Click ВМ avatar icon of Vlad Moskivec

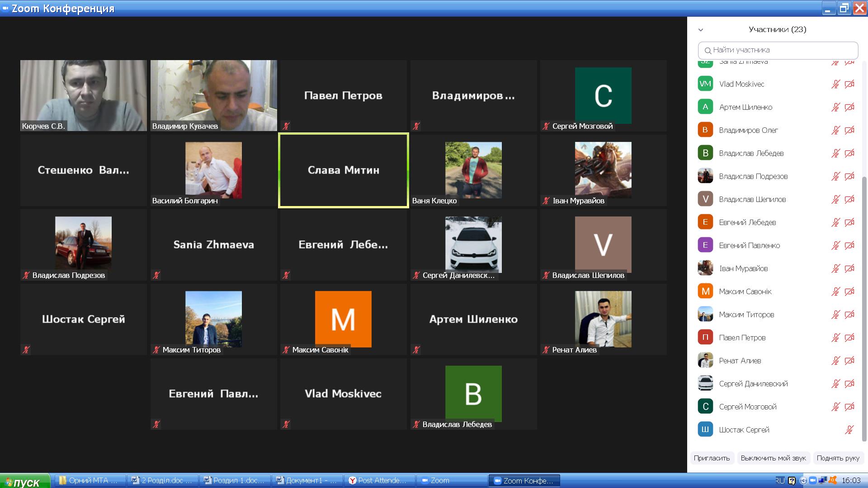pyautogui.click(x=705, y=84)
